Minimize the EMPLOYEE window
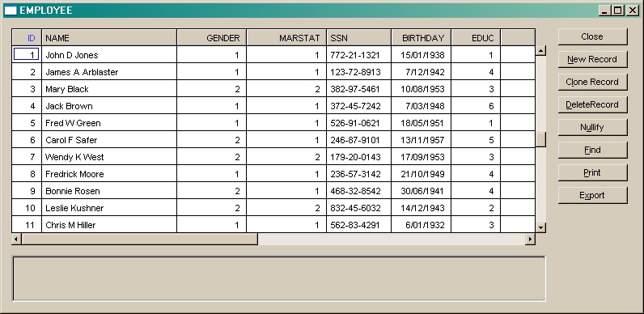This screenshot has height=314, width=644. click(x=604, y=11)
